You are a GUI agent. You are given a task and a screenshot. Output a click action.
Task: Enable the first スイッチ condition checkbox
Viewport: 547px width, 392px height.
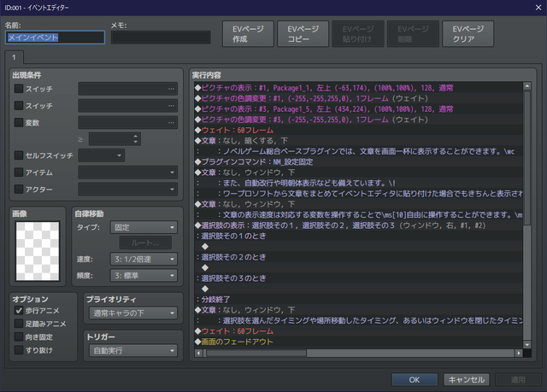coord(19,89)
